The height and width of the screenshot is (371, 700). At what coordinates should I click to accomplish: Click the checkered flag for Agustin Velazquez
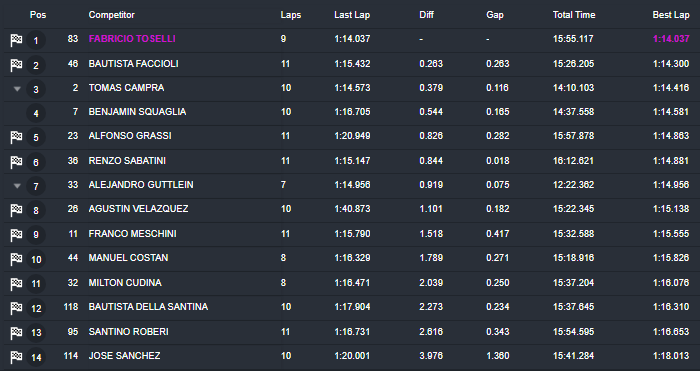point(17,210)
